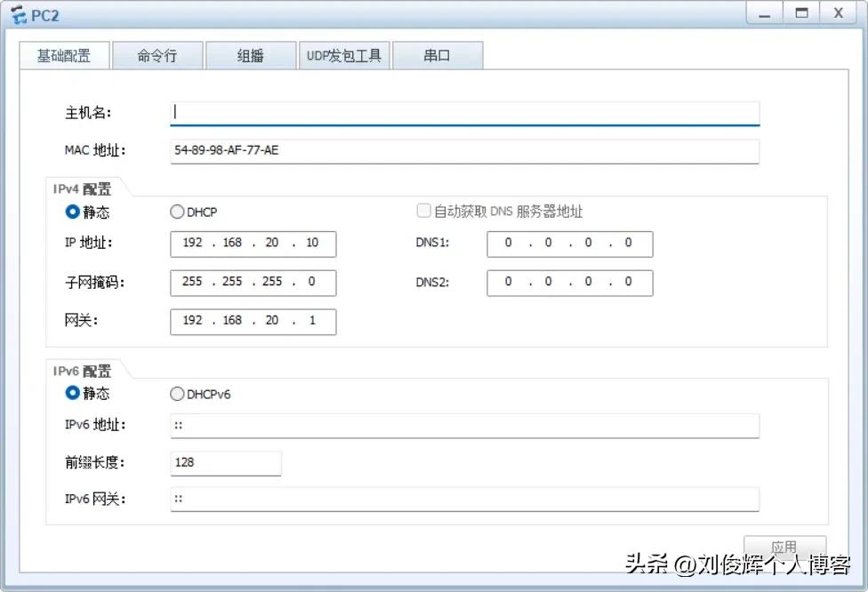Click the IPv6 网关 input field
The image size is (868, 592).
pyautogui.click(x=464, y=499)
